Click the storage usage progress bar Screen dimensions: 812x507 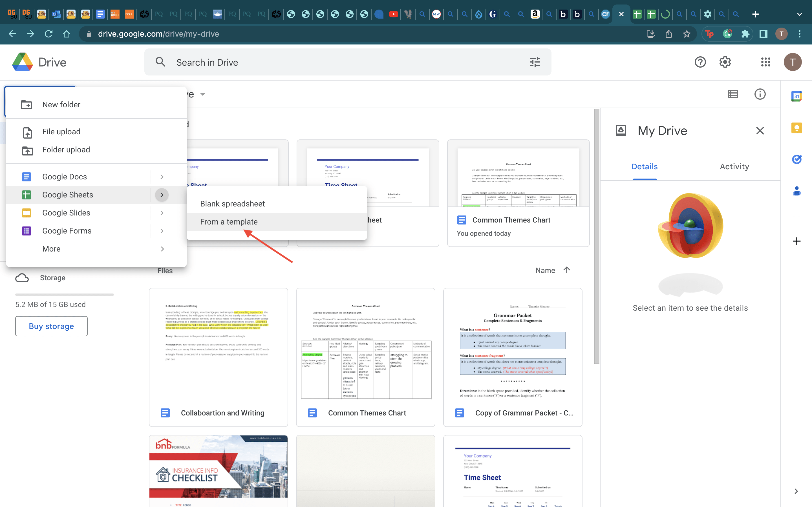64,294
